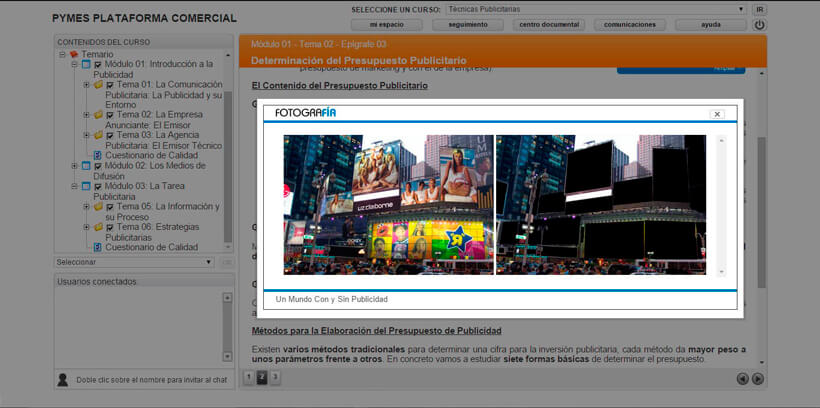Viewport: 820px width, 408px height.
Task: Close the Fotografía popup window
Action: point(717,114)
